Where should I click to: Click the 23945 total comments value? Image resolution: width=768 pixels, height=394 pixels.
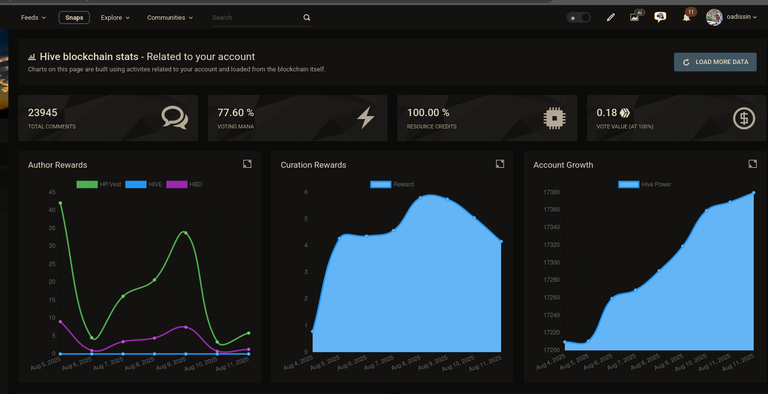click(43, 113)
